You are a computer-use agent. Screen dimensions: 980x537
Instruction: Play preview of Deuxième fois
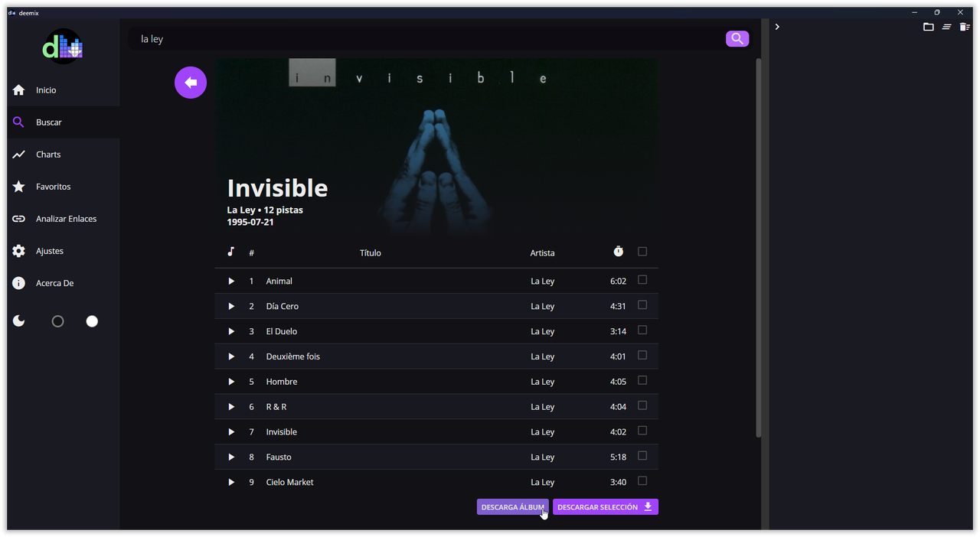[231, 356]
